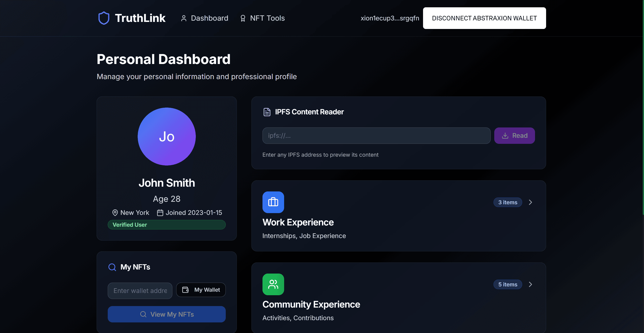Click the 3 items badge
644x333 pixels.
508,202
